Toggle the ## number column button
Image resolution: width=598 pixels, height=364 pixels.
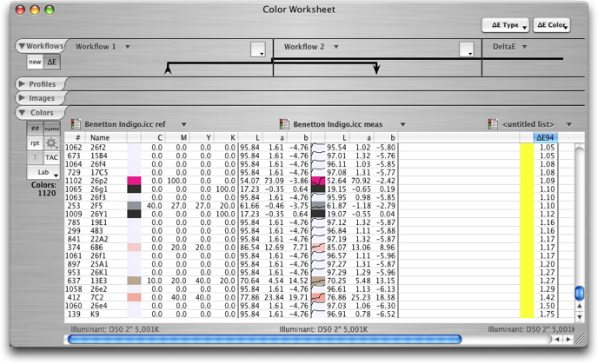[35, 129]
